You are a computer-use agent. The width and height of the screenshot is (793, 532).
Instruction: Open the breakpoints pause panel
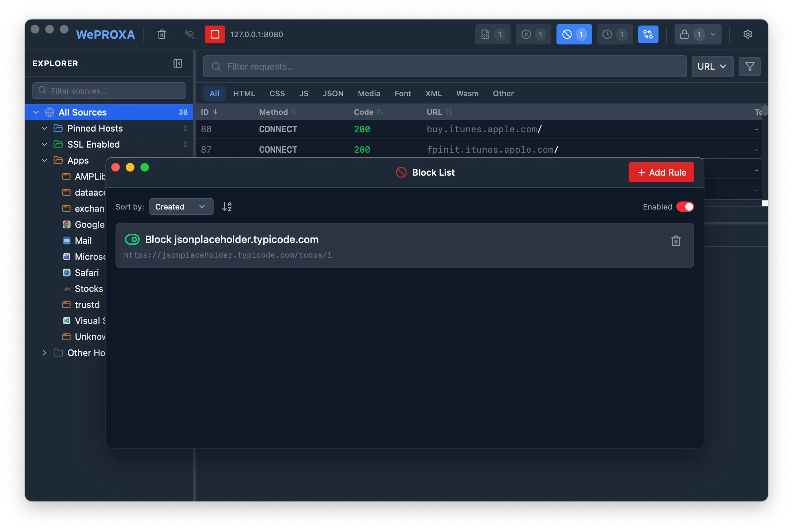point(533,34)
